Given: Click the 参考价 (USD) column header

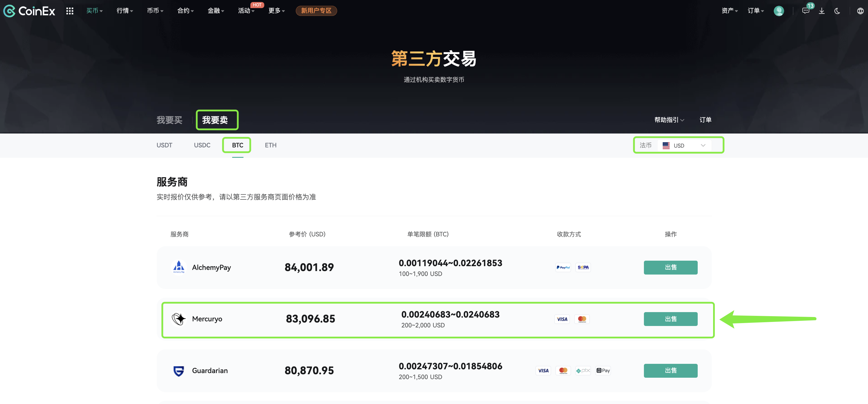Looking at the screenshot, I should point(307,234).
